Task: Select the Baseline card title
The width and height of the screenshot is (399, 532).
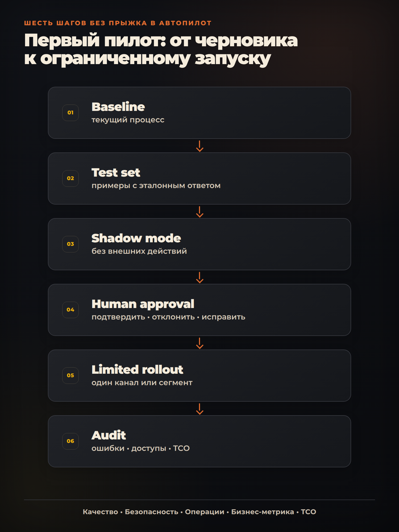Action: point(118,107)
